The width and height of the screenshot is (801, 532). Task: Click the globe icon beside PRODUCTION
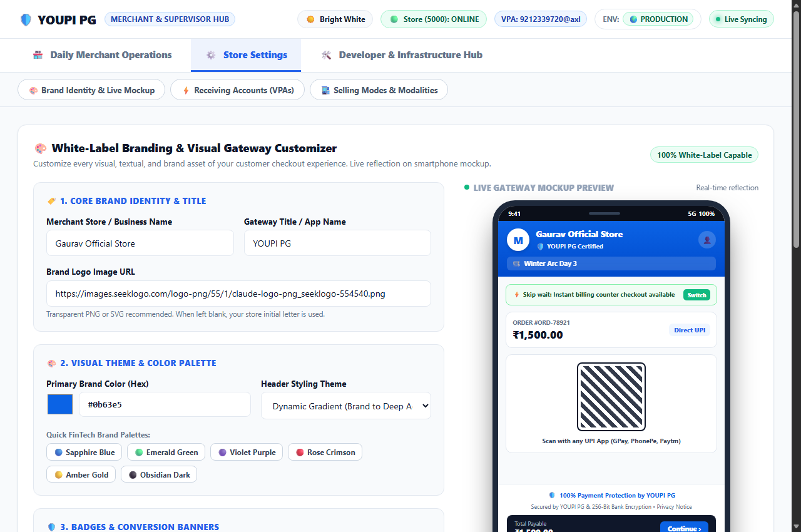[x=633, y=19]
